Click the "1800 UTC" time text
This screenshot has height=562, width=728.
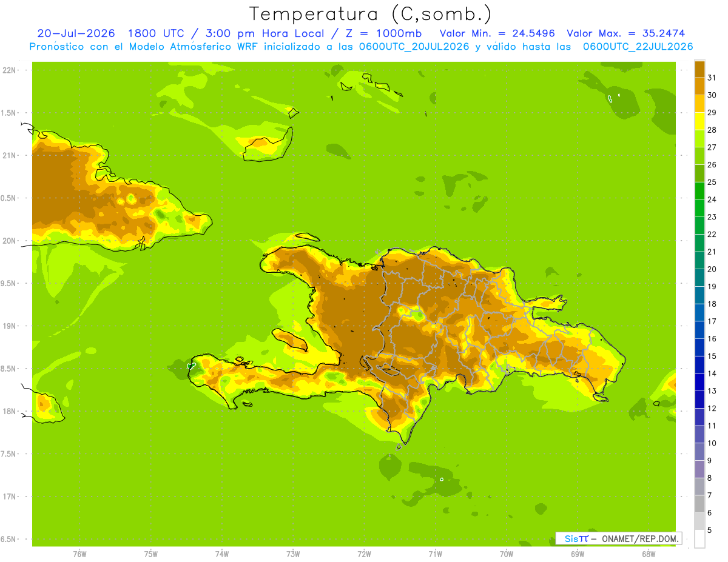155,33
